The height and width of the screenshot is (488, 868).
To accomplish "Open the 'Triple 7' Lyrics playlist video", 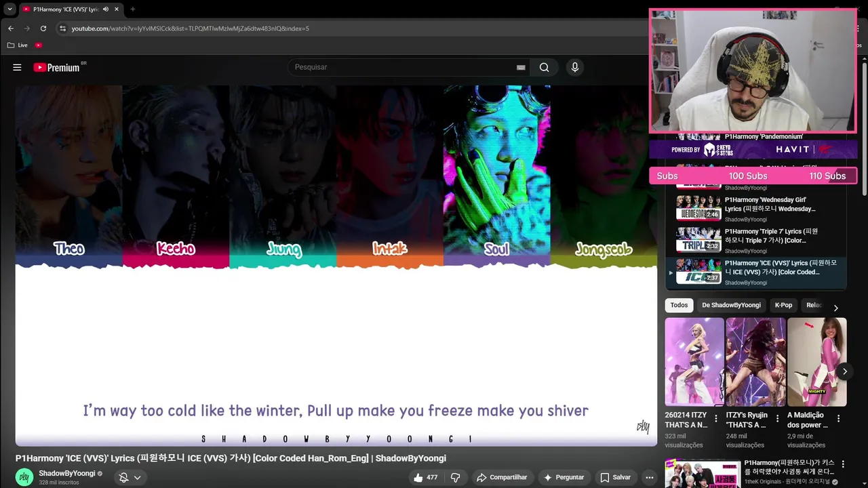I will (x=756, y=241).
